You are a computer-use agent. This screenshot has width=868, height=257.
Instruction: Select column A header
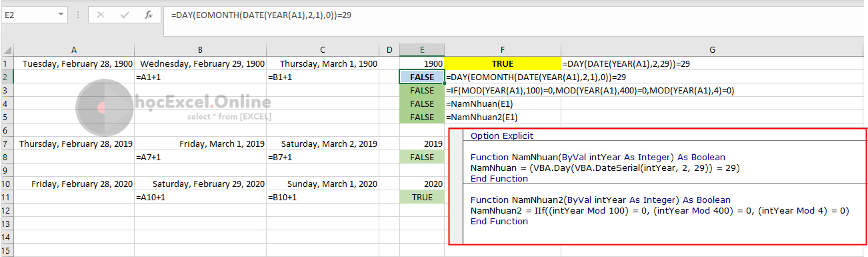pyautogui.click(x=74, y=50)
